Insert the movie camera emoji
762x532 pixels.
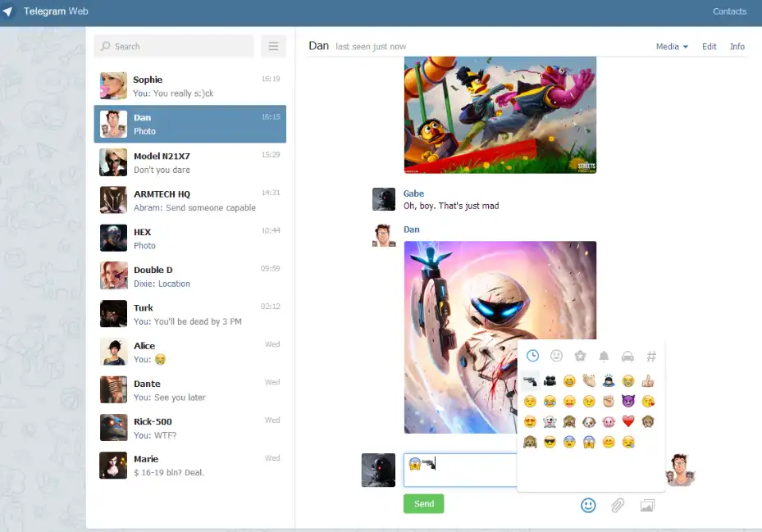coord(550,381)
